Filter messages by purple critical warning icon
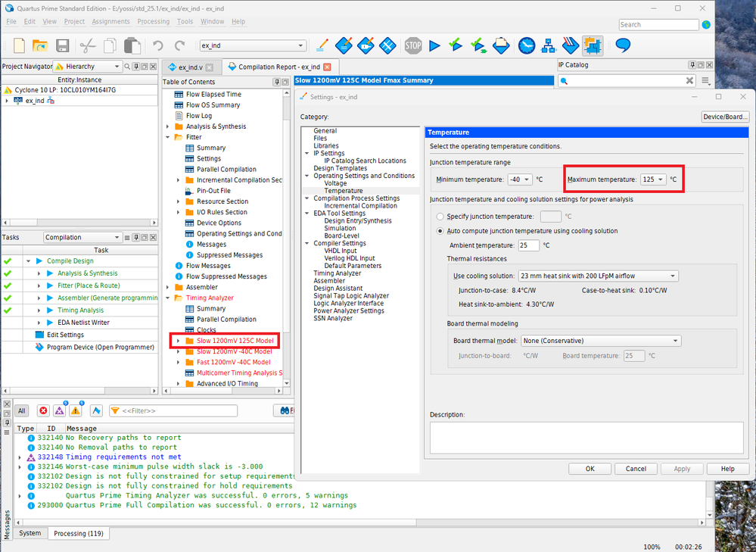The width and height of the screenshot is (756, 552). click(x=59, y=410)
